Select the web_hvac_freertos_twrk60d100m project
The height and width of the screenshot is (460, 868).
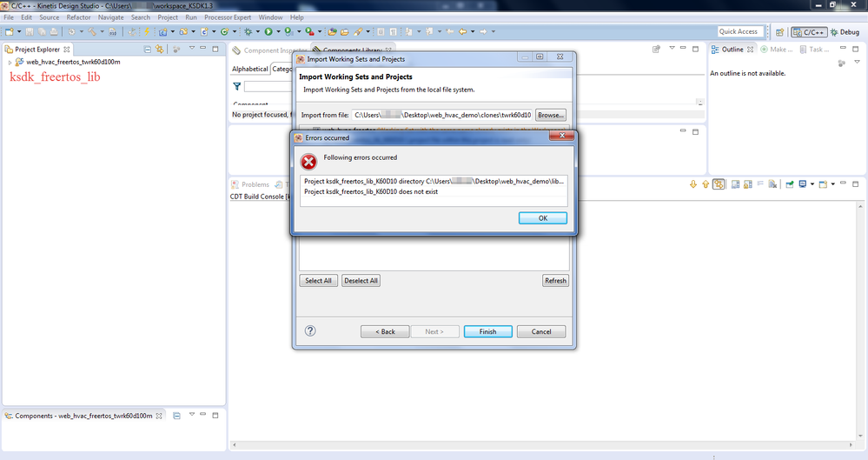coord(73,62)
